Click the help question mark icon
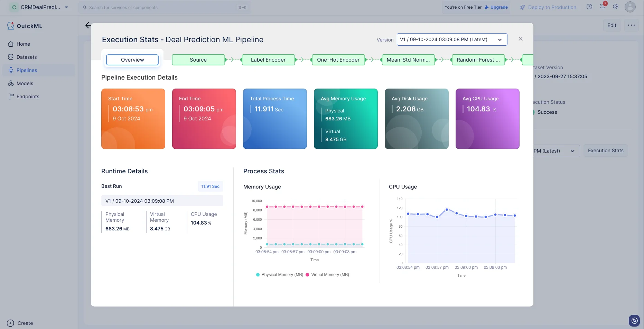Screen dimensions: 644x329 (589, 7)
